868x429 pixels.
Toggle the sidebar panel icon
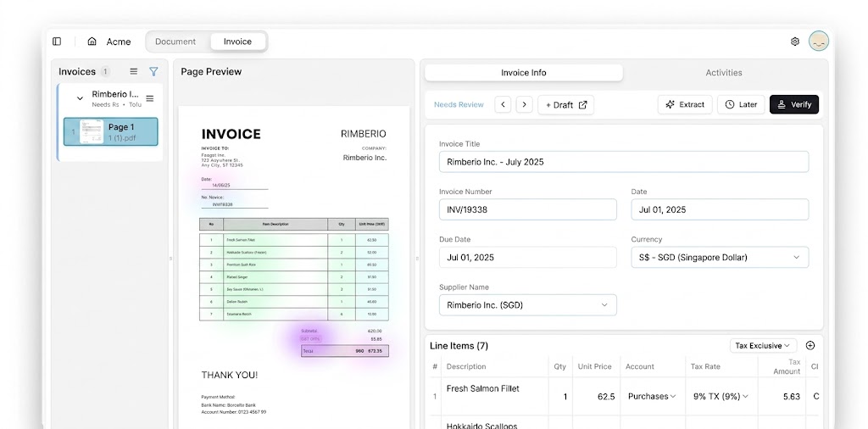point(57,42)
